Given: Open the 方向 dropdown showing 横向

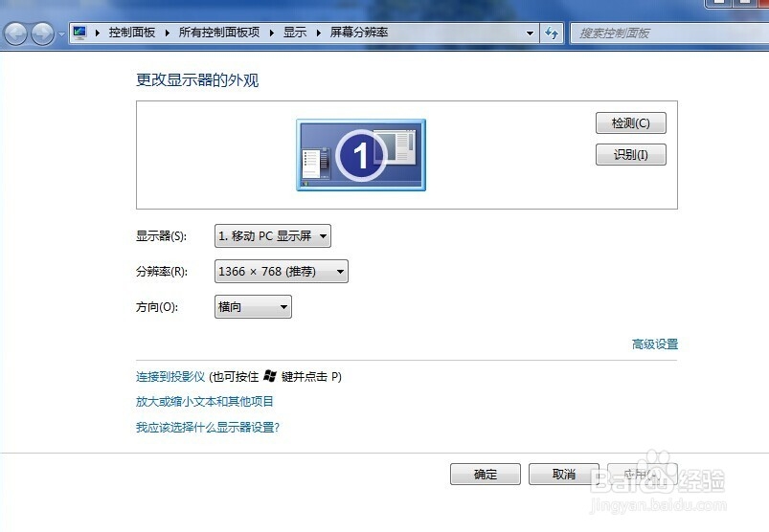Looking at the screenshot, I should pyautogui.click(x=253, y=306).
